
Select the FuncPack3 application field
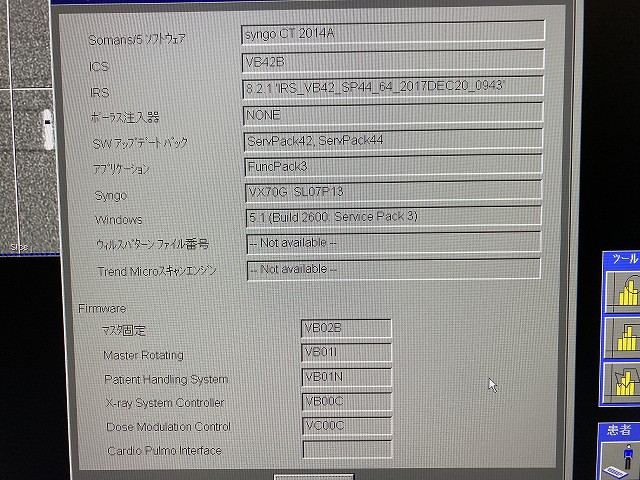point(393,166)
